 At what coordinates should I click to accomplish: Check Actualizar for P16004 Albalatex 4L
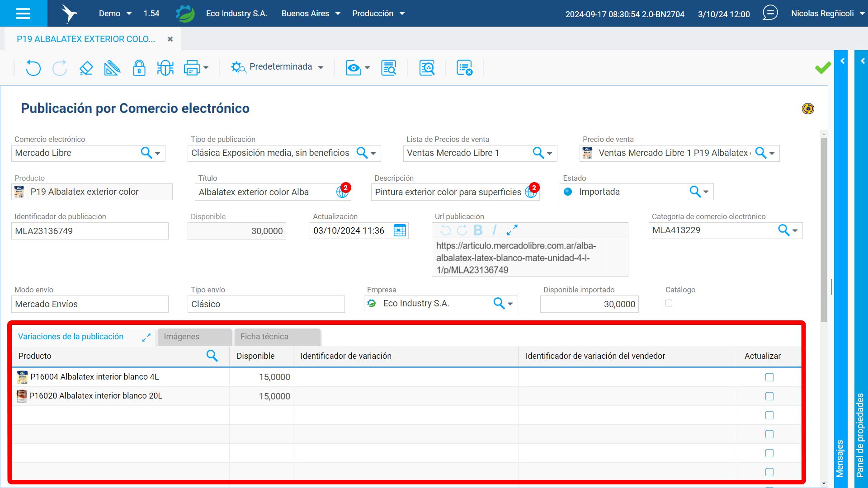pyautogui.click(x=769, y=377)
